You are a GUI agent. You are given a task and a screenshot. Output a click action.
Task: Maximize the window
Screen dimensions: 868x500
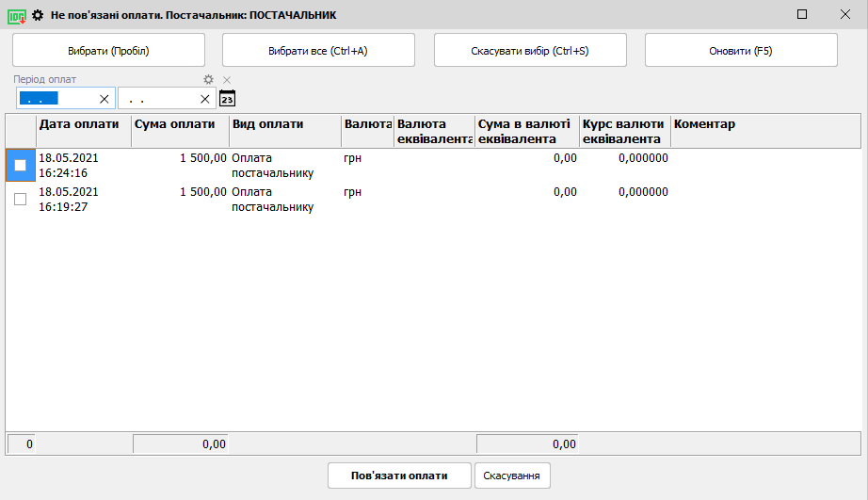point(801,14)
